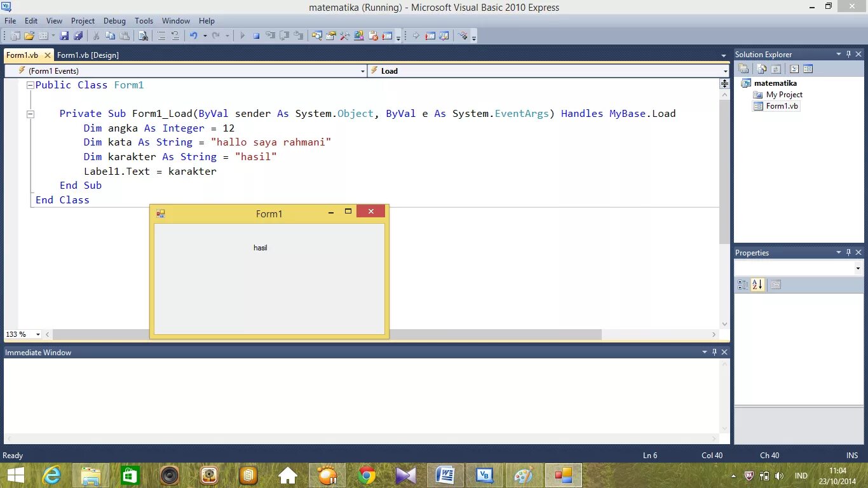The height and width of the screenshot is (488, 868).
Task: Pin the Immediate Window panel
Action: [714, 352]
